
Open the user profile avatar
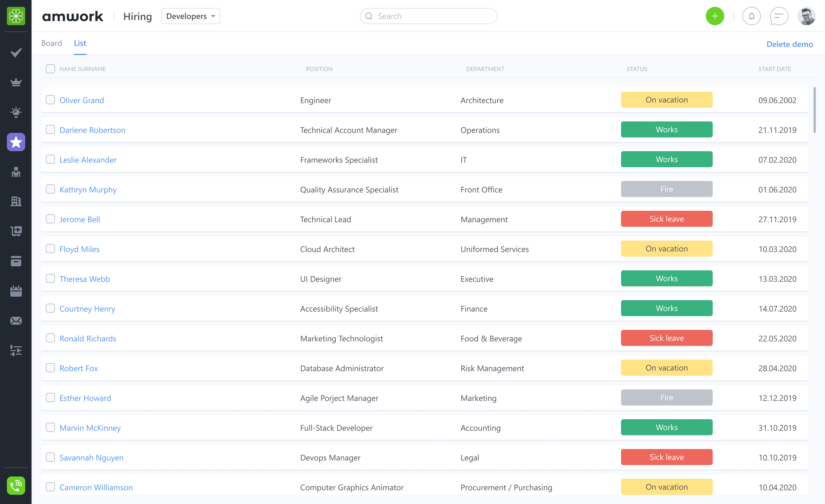tap(806, 16)
